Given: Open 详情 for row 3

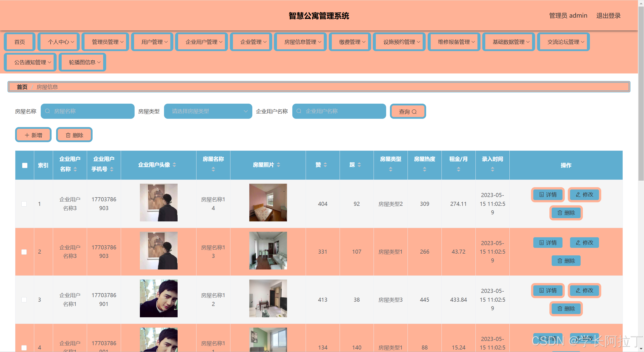Looking at the screenshot, I should [x=548, y=291].
